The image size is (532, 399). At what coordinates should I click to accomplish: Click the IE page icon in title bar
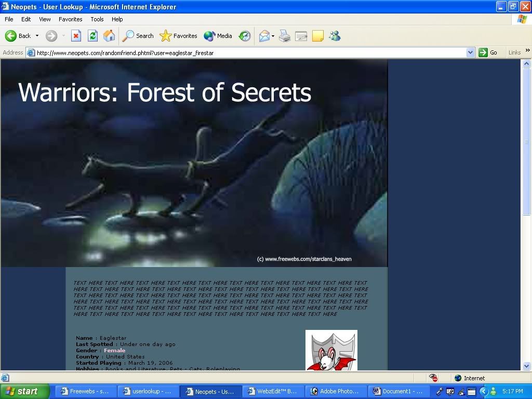[x=5, y=6]
